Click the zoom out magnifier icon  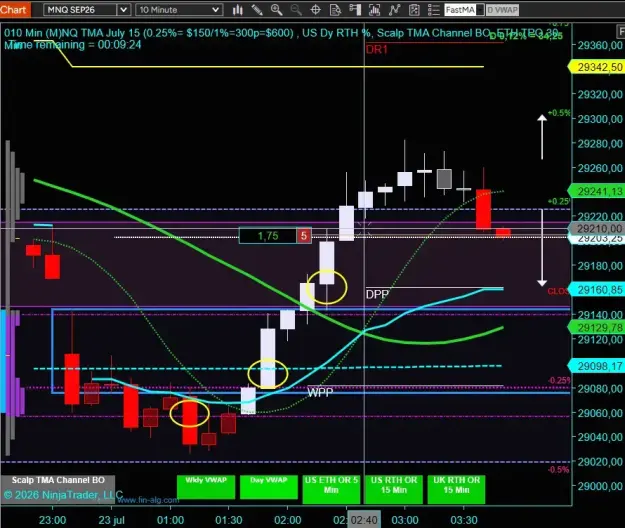(x=296, y=10)
